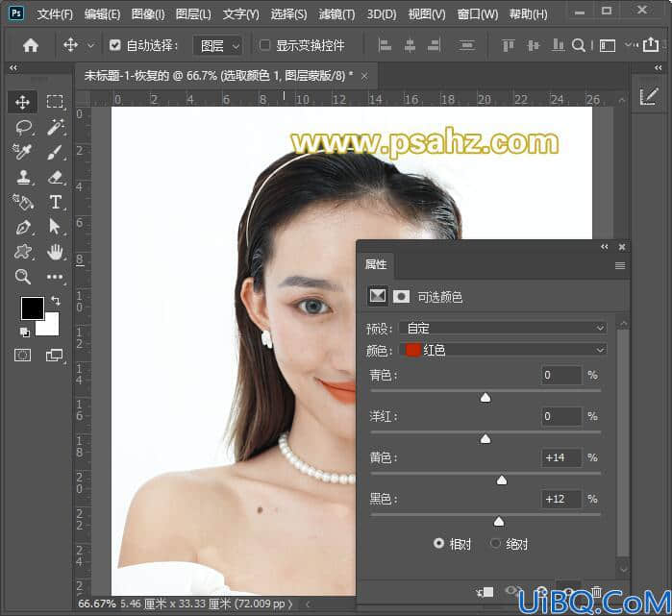
Task: Open the 颜色 dropdown showing 红色
Action: 503,350
